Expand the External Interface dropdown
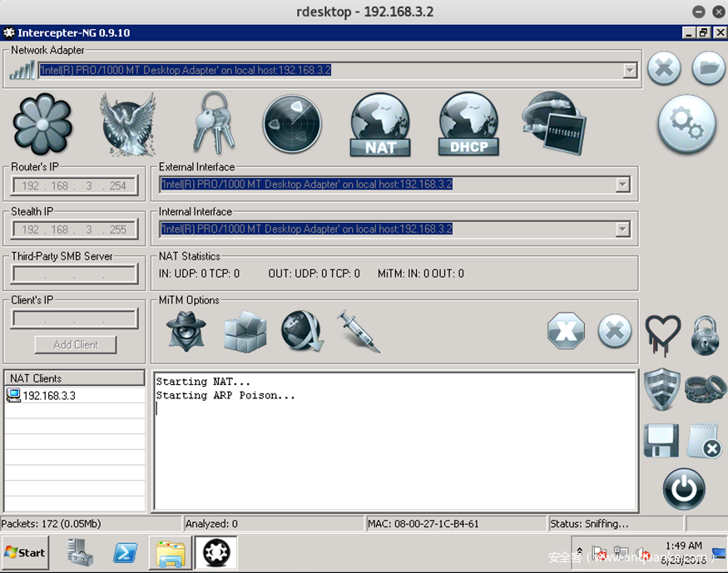This screenshot has height=573, width=728. pos(622,185)
